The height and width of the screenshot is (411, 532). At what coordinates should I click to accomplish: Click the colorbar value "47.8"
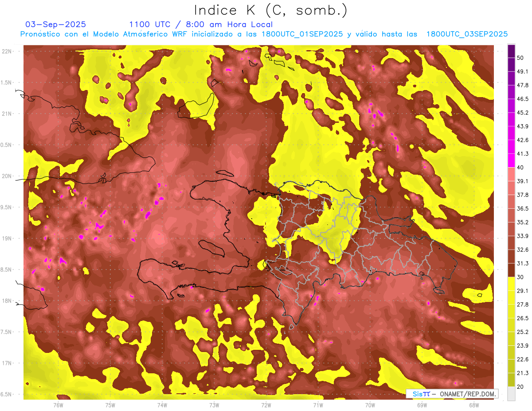point(523,85)
